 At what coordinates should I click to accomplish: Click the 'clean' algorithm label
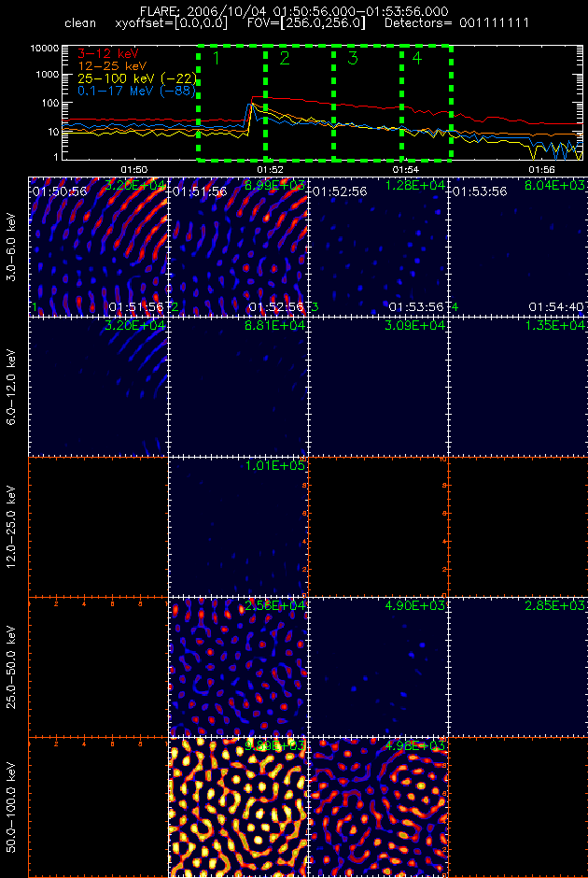coord(80,24)
